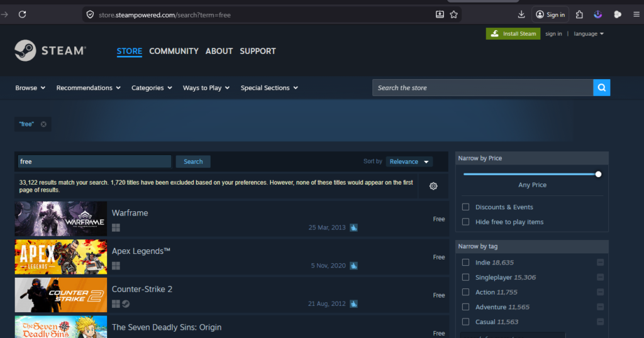The image size is (644, 338).
Task: Click the green Install Steam button
Action: 513,34
